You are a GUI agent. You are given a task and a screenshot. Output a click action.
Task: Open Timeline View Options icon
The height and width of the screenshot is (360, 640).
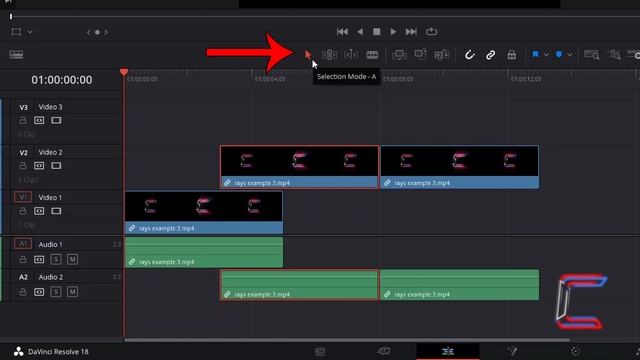click(16, 55)
